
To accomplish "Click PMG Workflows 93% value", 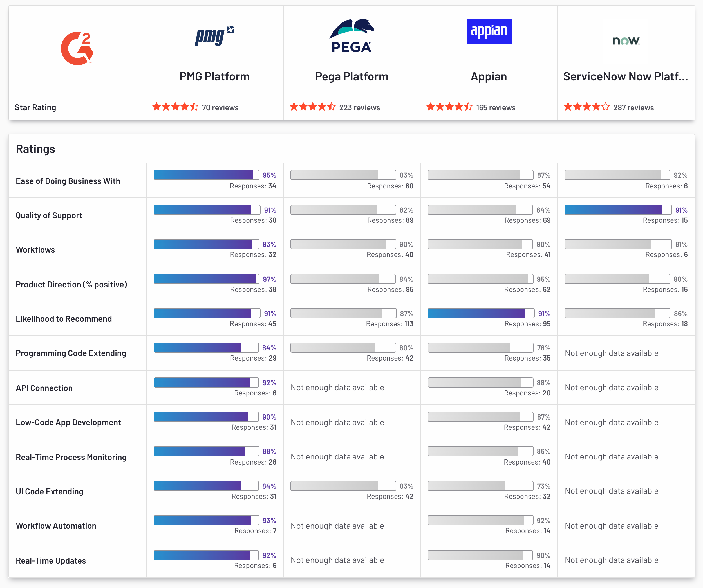I will [x=269, y=244].
